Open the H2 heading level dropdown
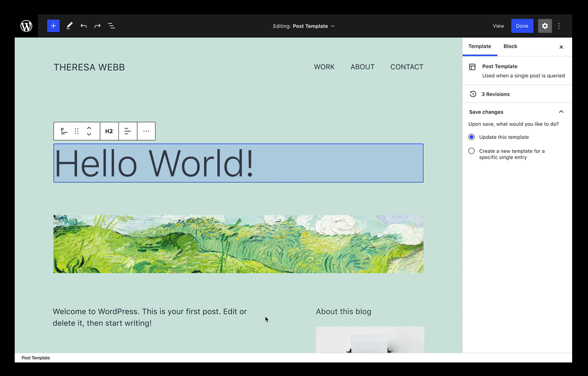This screenshot has width=588, height=376. 109,131
